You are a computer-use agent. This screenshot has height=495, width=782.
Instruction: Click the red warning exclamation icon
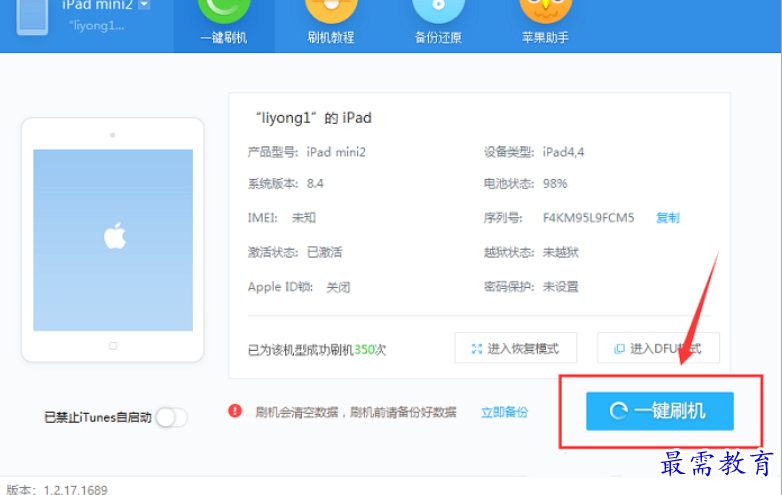coord(235,411)
